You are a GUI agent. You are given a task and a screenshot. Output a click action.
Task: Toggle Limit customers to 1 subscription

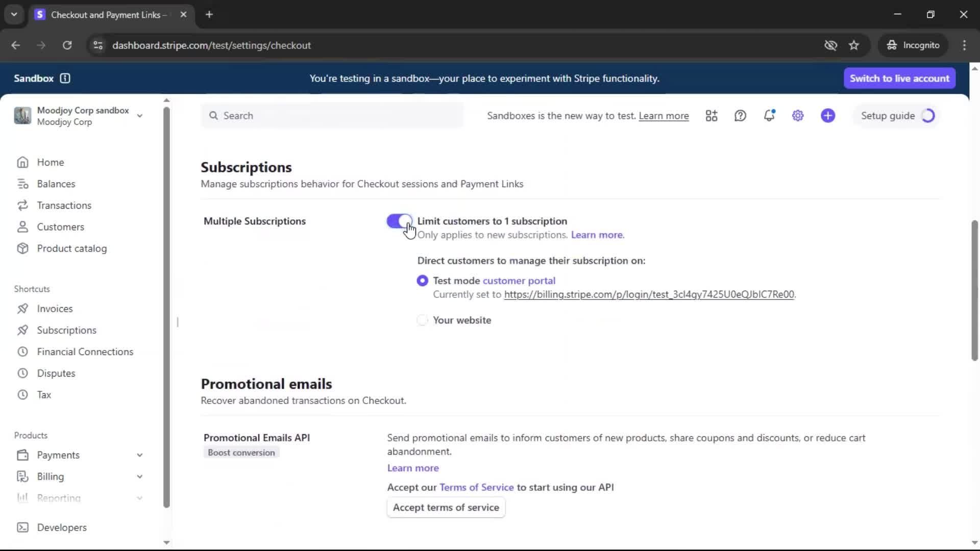(x=399, y=221)
